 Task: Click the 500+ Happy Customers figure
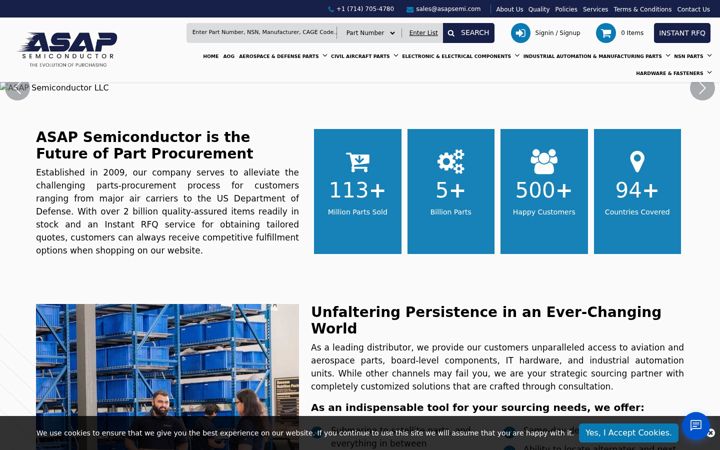(544, 190)
